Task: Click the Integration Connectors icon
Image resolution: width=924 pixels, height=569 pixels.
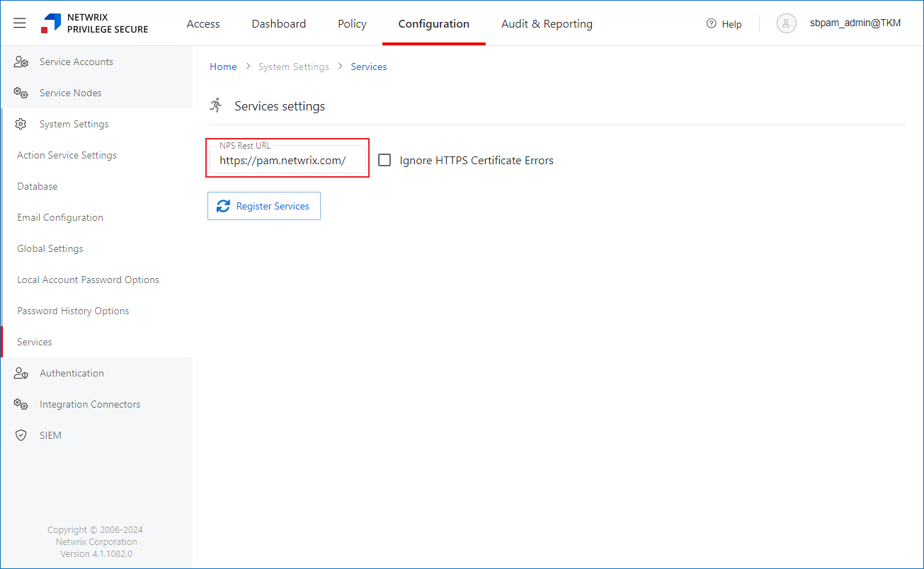Action: (x=21, y=404)
